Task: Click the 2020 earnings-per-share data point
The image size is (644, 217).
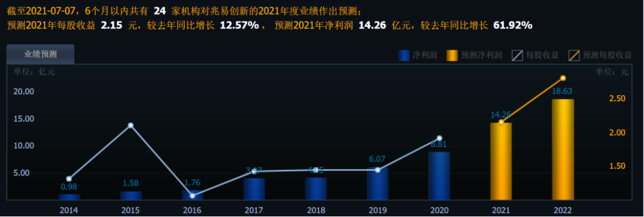Action: tap(439, 138)
